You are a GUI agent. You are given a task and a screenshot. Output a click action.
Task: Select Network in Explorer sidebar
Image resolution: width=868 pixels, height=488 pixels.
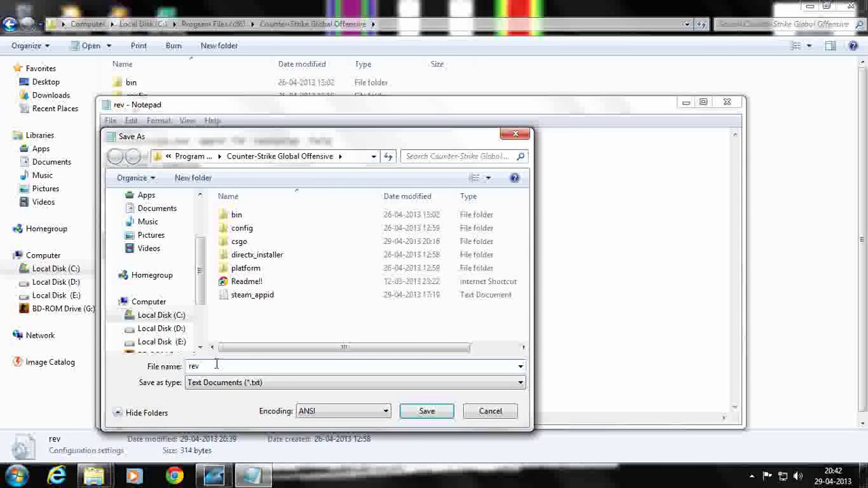pos(40,335)
